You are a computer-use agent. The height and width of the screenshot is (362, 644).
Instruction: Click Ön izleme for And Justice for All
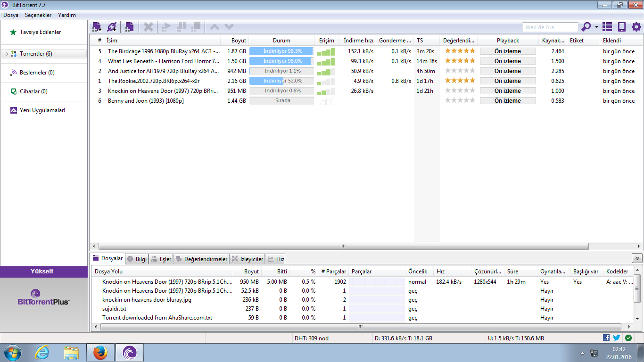pos(508,71)
